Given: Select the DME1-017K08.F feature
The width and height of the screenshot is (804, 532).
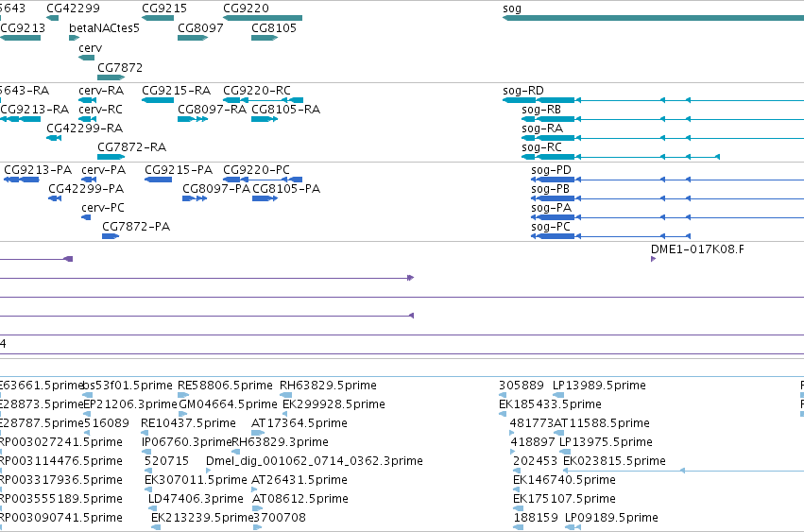Looking at the screenshot, I should click(x=697, y=249).
